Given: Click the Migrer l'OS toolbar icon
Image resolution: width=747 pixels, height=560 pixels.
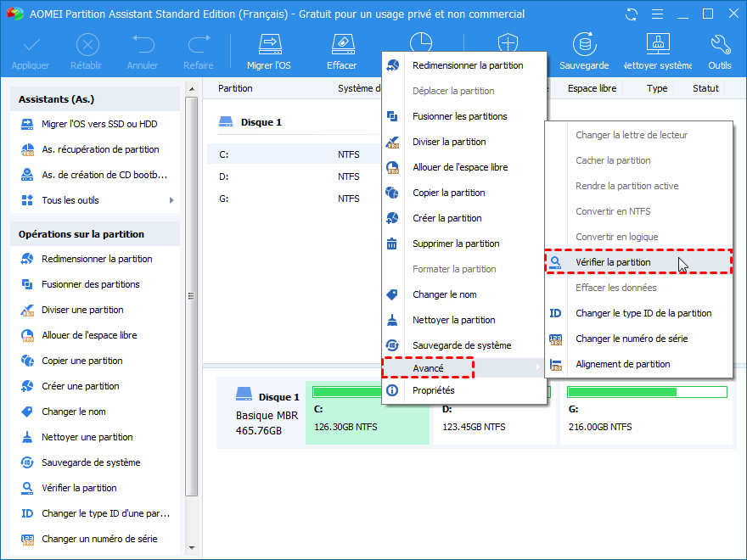Looking at the screenshot, I should [270, 45].
